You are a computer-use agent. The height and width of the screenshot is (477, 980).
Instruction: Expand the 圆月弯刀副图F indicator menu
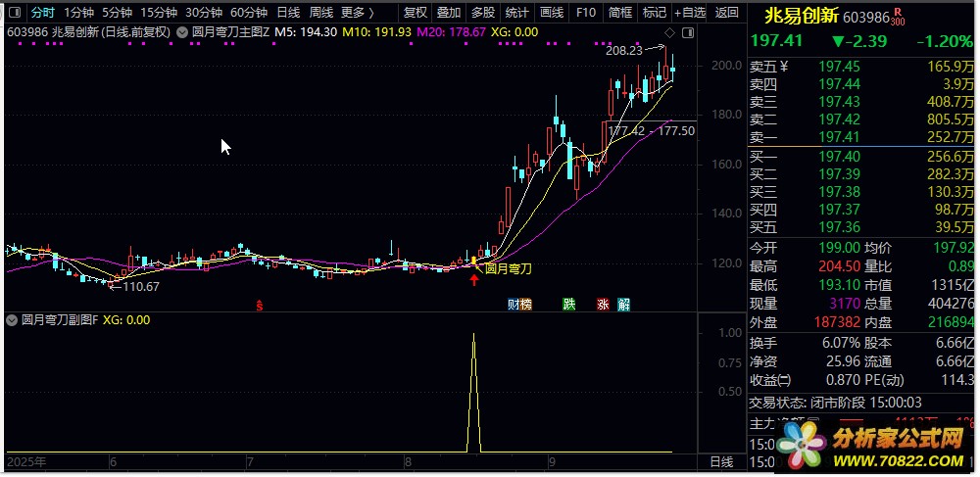coord(11,320)
